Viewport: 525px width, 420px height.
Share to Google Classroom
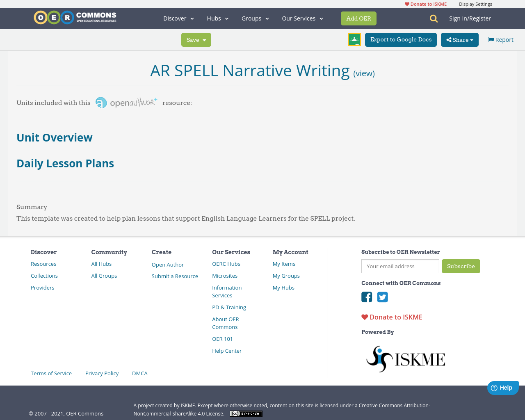[354, 39]
